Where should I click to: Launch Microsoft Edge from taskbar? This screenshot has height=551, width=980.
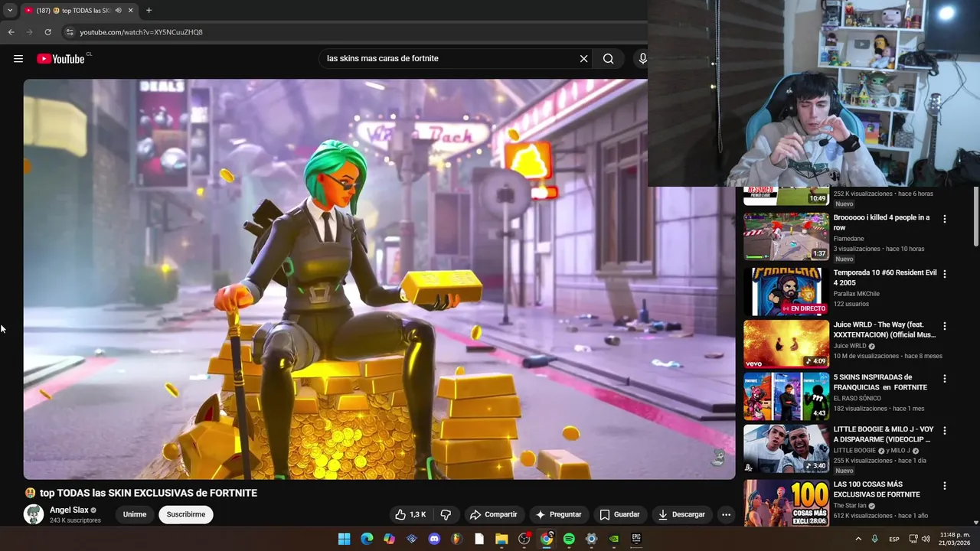[x=367, y=539]
